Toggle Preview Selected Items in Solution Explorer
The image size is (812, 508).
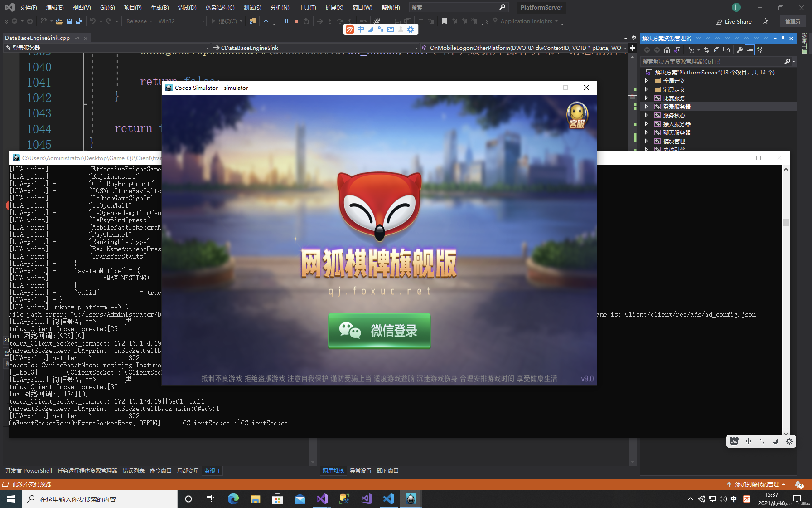(750, 50)
